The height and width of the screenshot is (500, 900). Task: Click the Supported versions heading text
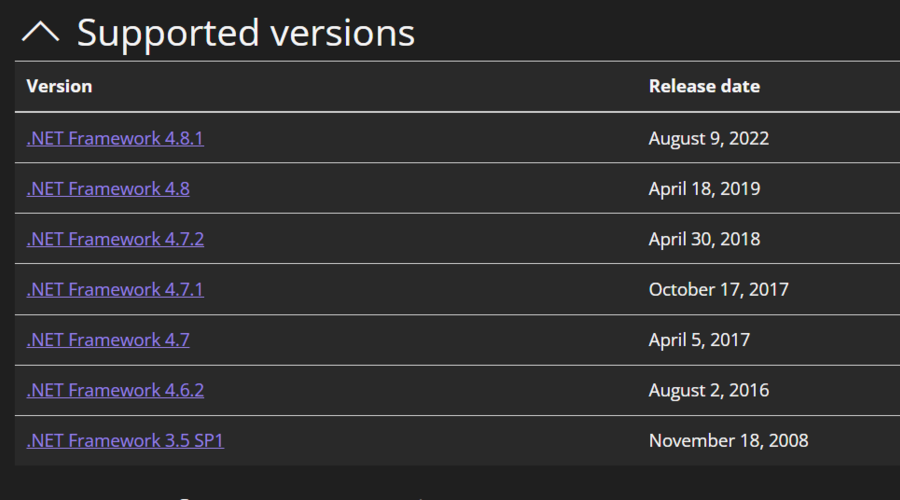245,33
